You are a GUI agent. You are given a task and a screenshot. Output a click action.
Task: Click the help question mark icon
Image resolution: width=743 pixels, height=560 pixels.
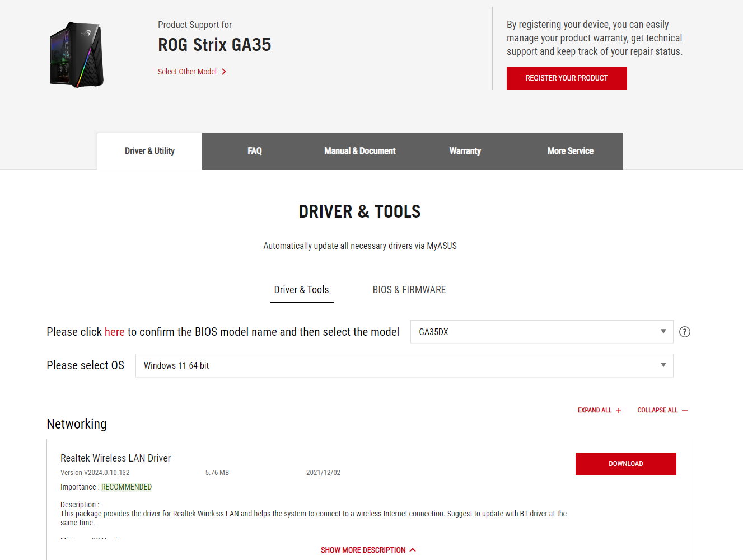pos(684,332)
